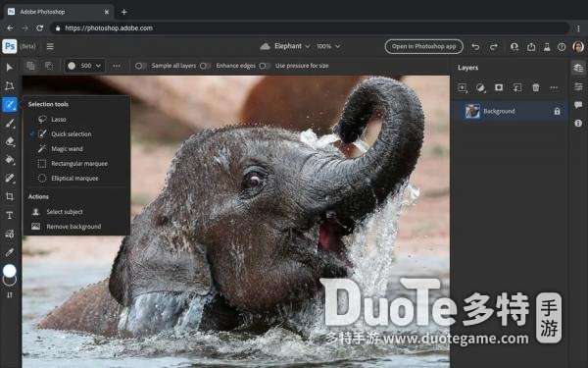
Task: Select the highlighted Quick selection toolbar icon
Action: point(10,104)
